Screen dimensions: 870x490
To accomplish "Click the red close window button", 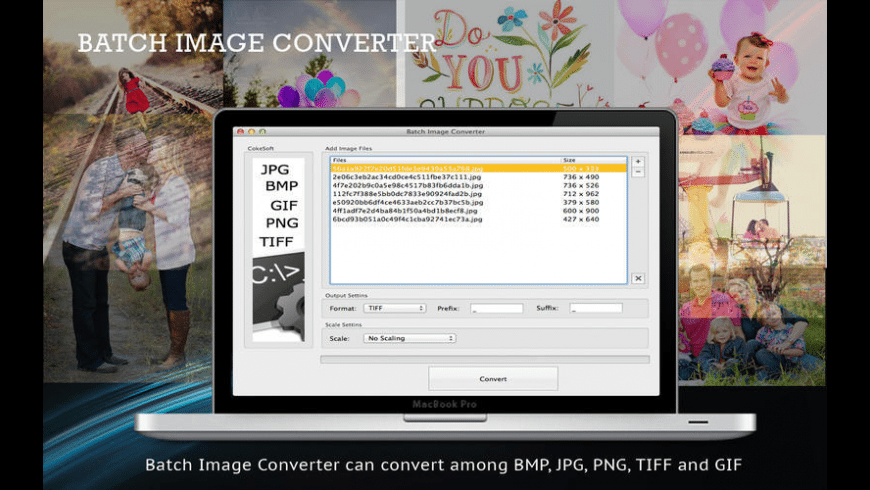I will (240, 132).
